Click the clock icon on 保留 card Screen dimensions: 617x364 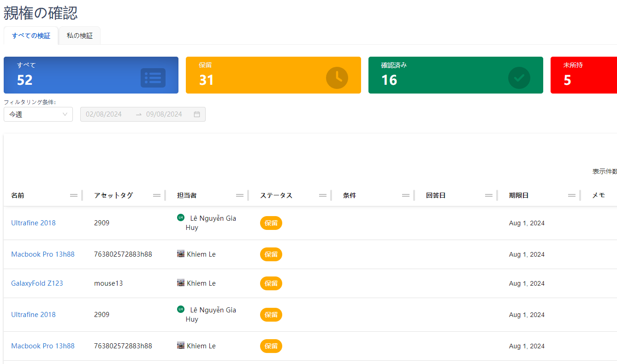point(337,77)
